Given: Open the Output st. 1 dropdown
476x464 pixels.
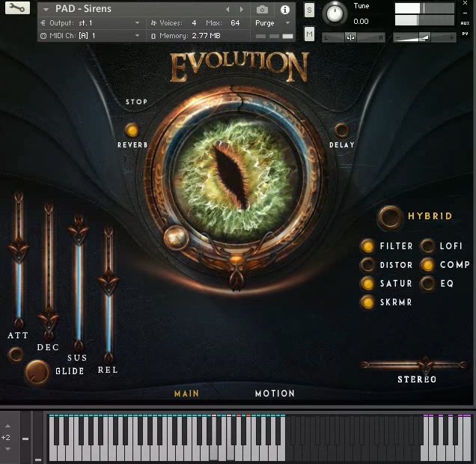Looking at the screenshot, I should coord(90,23).
